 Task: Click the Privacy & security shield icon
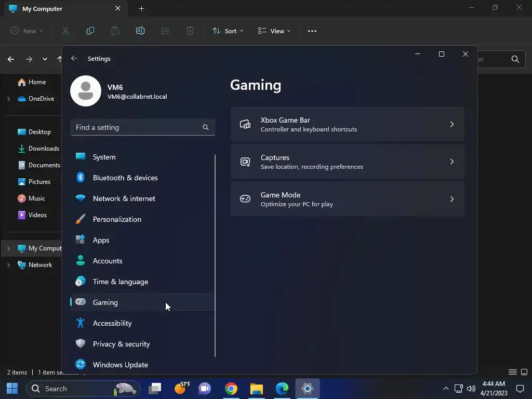click(x=81, y=343)
